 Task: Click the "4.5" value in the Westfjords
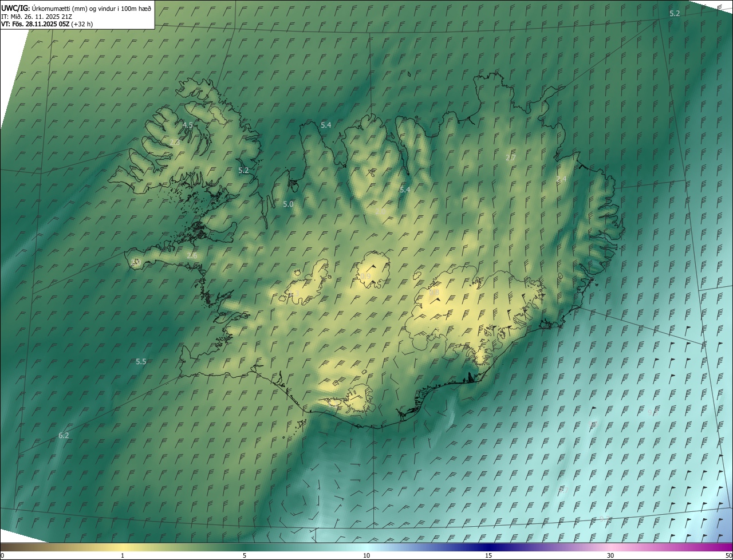coord(188,125)
